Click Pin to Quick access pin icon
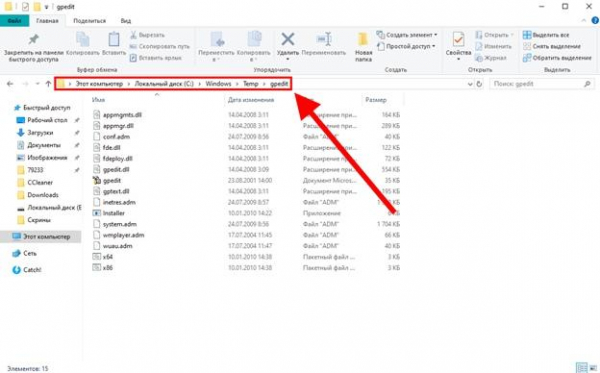The image size is (600, 373). coord(34,39)
